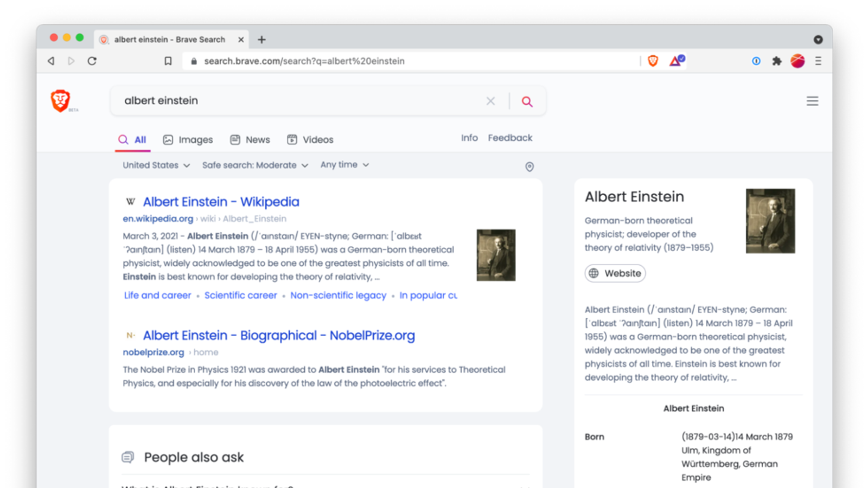The height and width of the screenshot is (488, 868).
Task: Switch to the News tab
Action: [x=250, y=139]
